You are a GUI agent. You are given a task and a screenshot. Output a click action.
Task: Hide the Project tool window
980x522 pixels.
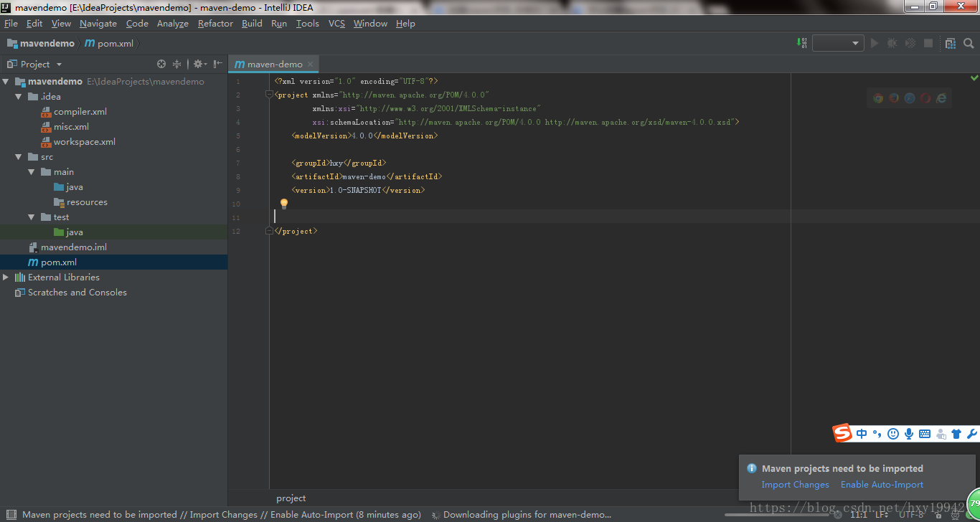coord(217,64)
